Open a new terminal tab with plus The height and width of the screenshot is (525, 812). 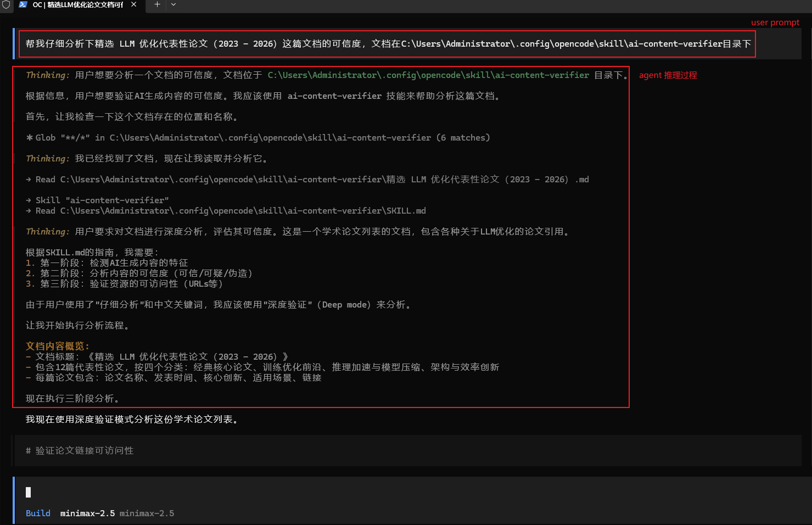(x=157, y=4)
